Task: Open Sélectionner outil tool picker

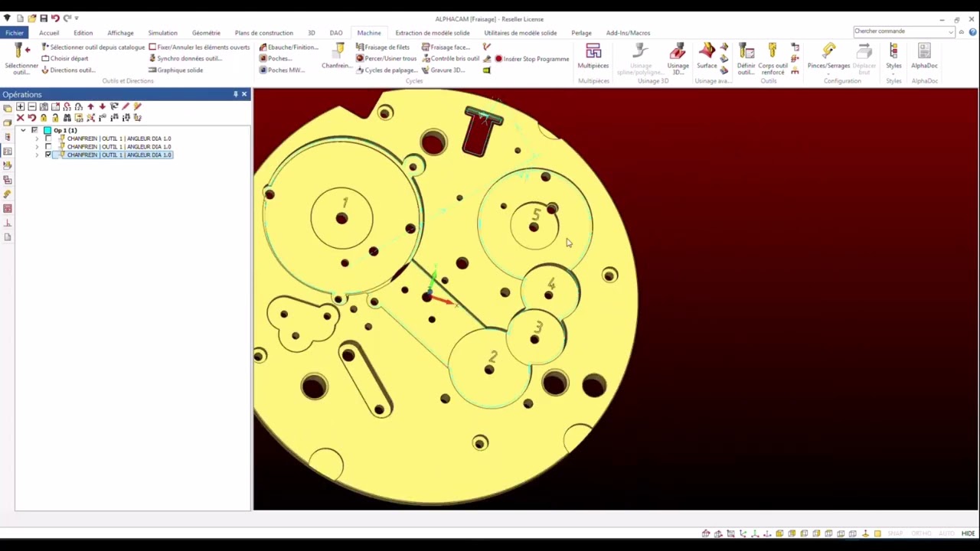Action: [21, 59]
